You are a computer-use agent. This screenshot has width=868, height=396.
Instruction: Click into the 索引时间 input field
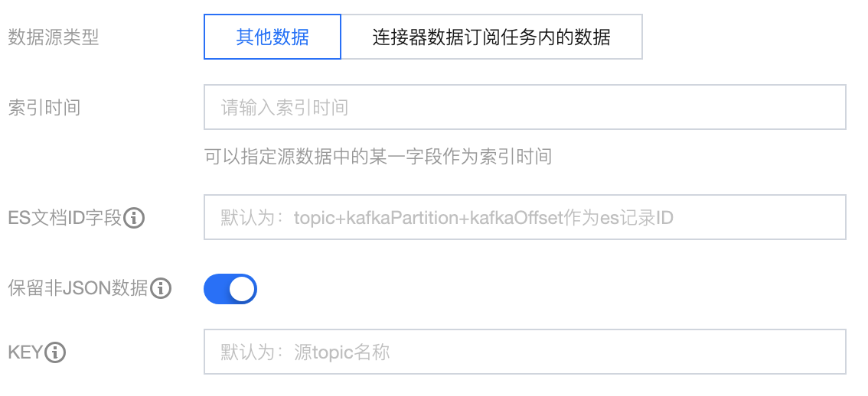click(x=524, y=107)
